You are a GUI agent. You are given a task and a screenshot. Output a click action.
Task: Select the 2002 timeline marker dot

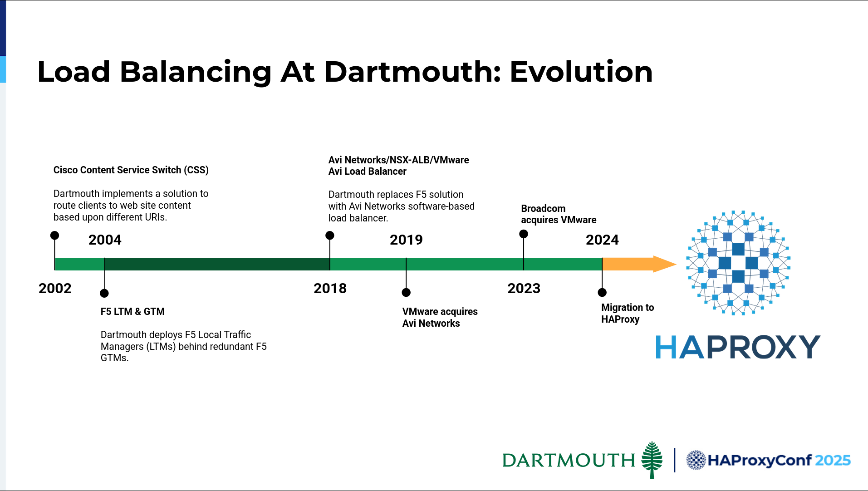click(54, 235)
